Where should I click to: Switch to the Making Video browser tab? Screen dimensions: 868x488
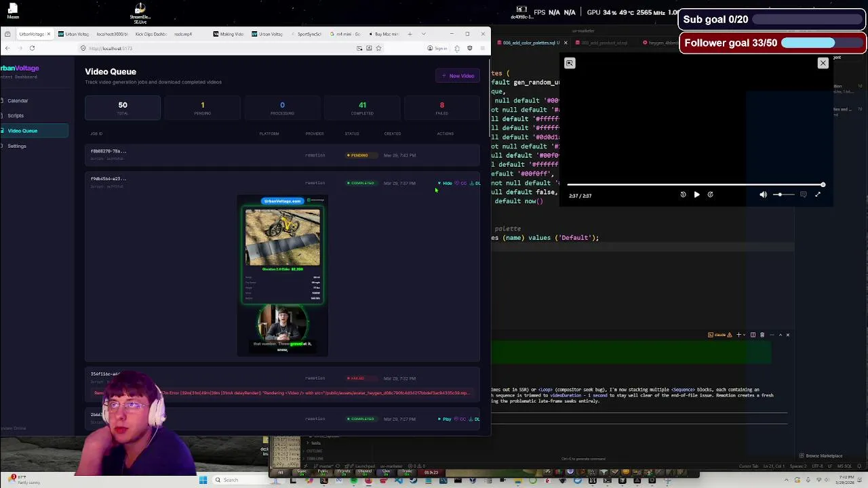[229, 34]
